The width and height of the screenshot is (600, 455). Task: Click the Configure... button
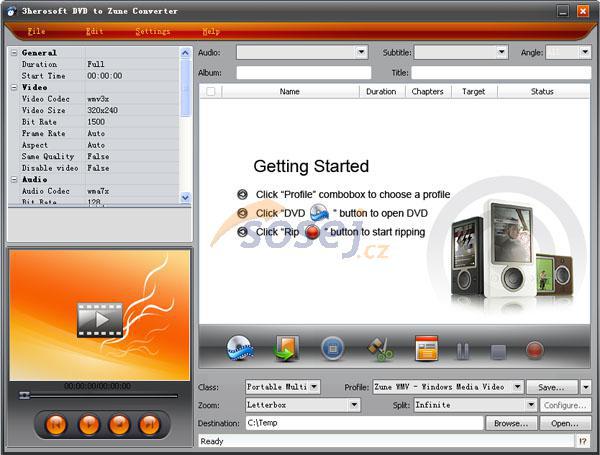point(565,405)
